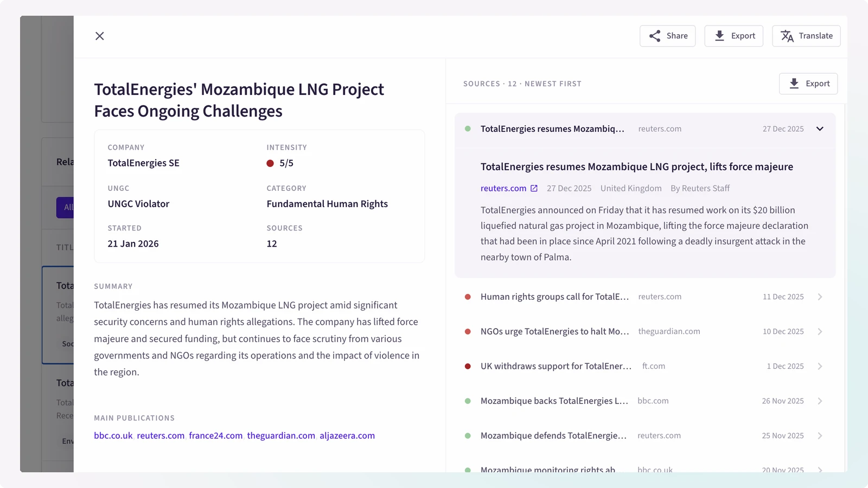Select UK withdraws support for TotalEner… title
Screen dimensions: 868x488
point(556,367)
